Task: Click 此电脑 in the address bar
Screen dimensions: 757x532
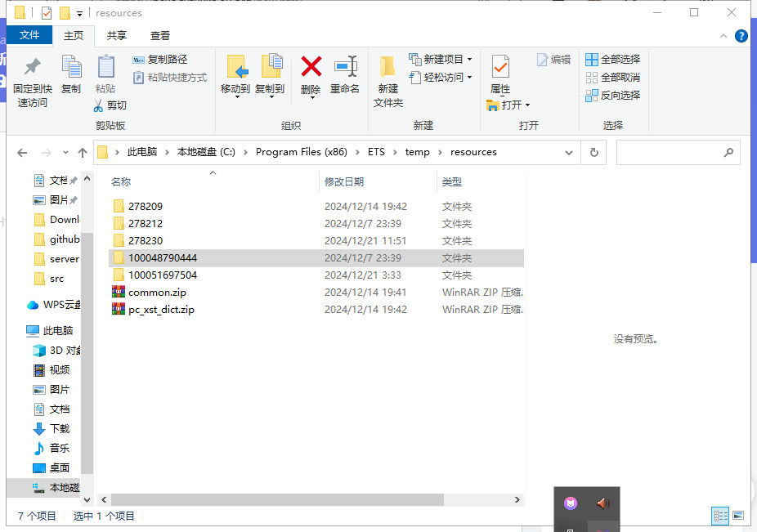Action: (x=142, y=152)
